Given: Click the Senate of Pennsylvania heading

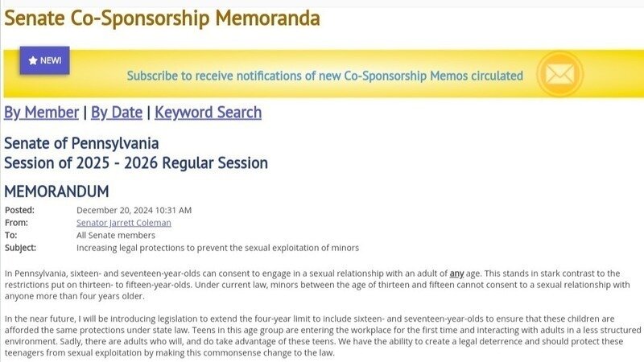Looking at the screenshot, I should pyautogui.click(x=81, y=144).
